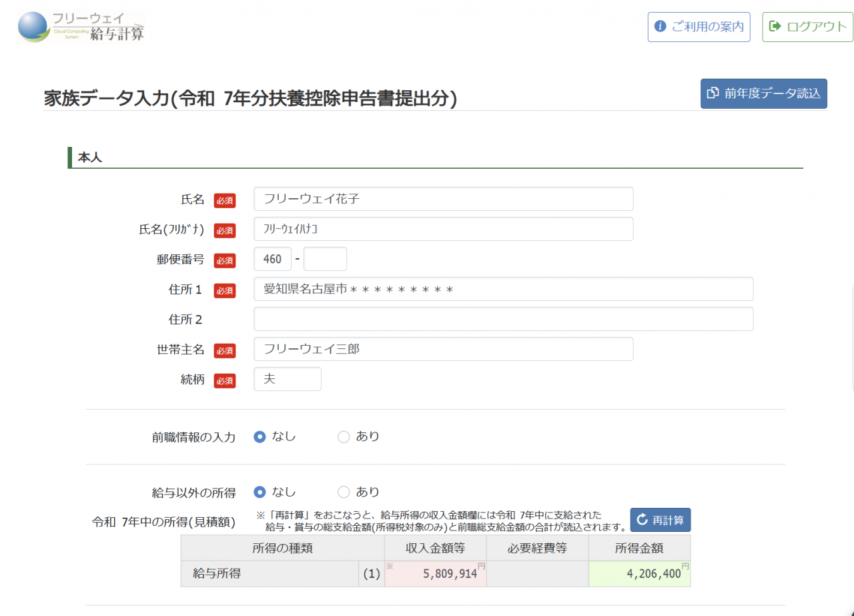Click the 必要経費等 cell for 給与所得
The width and height of the screenshot is (854, 616).
537,573
